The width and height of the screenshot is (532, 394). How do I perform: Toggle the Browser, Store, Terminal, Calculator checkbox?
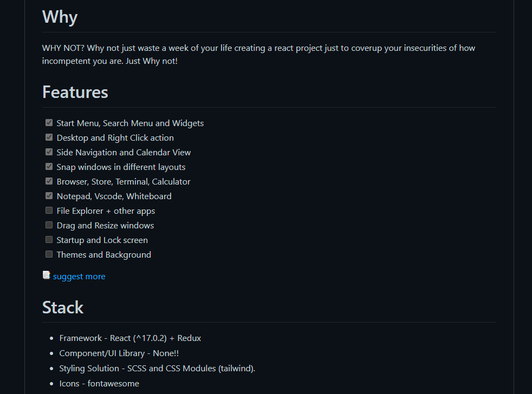pos(49,181)
